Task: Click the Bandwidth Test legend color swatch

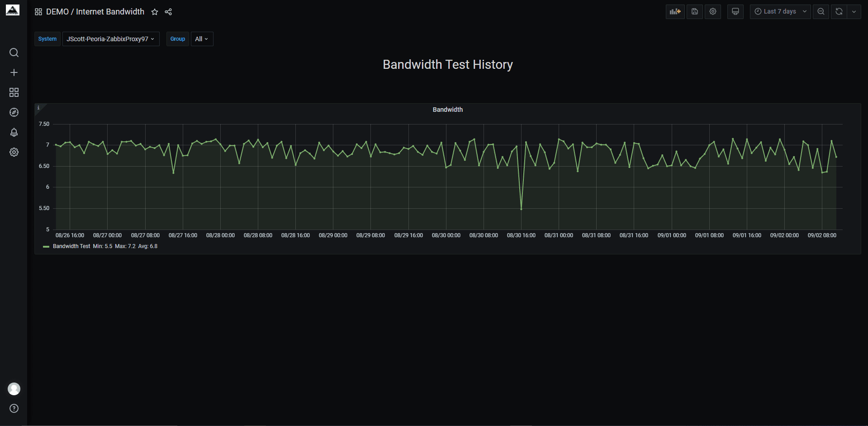Action: 46,247
